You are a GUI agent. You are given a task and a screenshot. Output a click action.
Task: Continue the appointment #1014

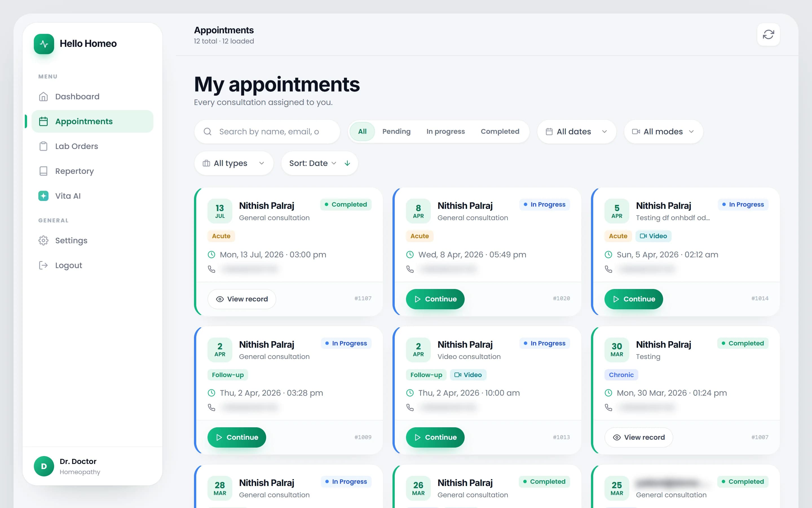click(x=634, y=299)
